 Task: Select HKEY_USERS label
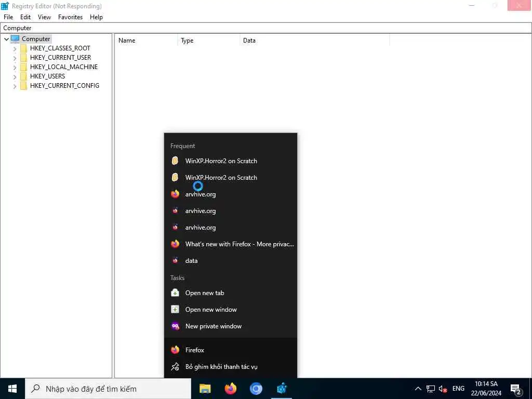click(47, 76)
